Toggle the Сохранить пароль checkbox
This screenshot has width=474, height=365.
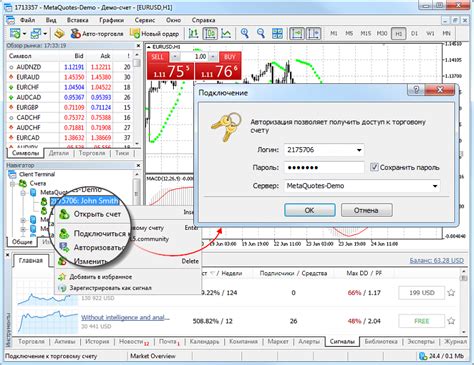coord(374,167)
